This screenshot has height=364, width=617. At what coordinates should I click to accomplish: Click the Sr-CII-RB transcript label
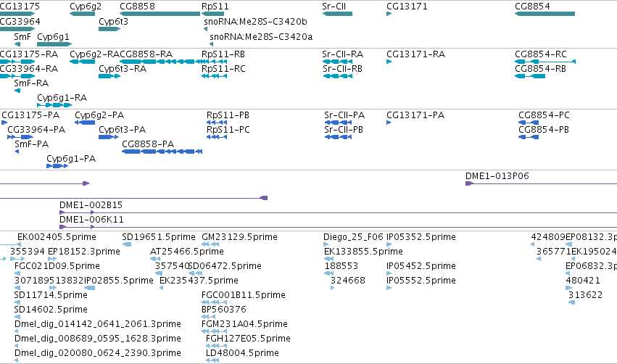(x=343, y=69)
